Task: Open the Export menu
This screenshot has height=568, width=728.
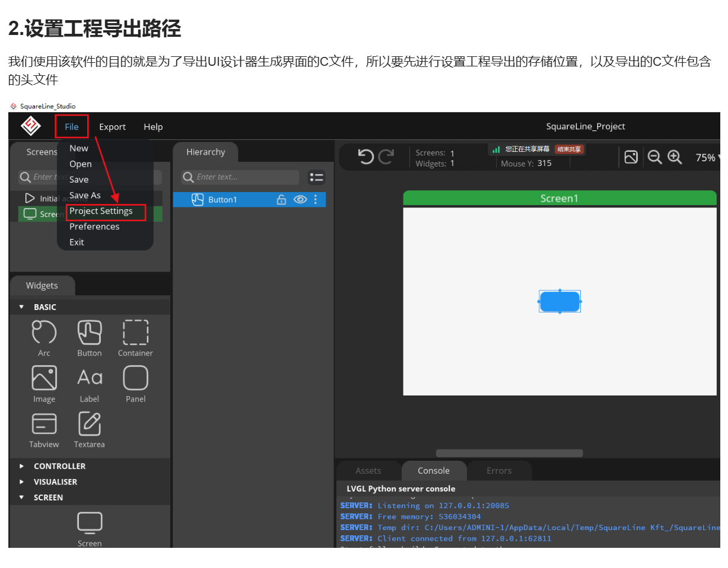Action: tap(112, 126)
